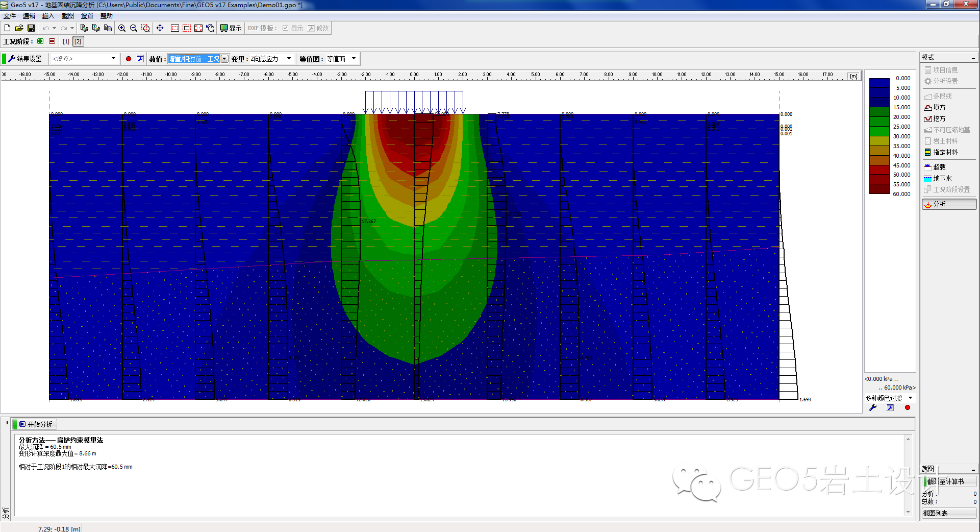The height and width of the screenshot is (532, 980).
Task: Click the dark red 55.000 legend swatch
Action: point(880,189)
